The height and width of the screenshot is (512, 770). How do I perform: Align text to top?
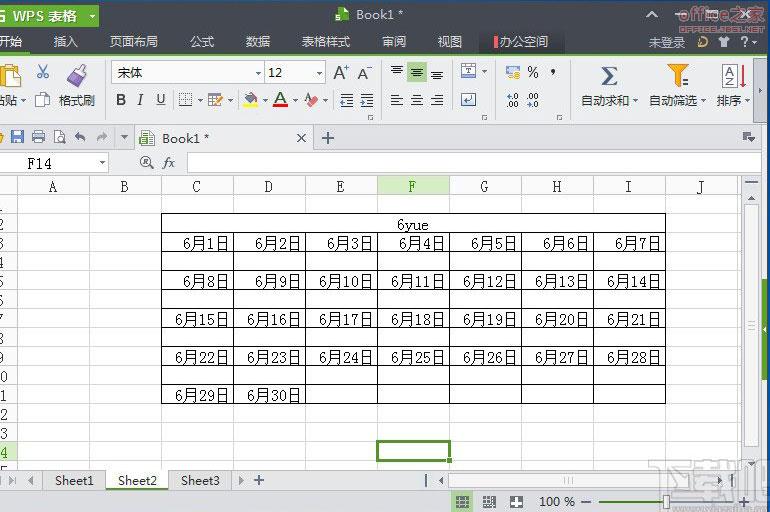(x=396, y=72)
